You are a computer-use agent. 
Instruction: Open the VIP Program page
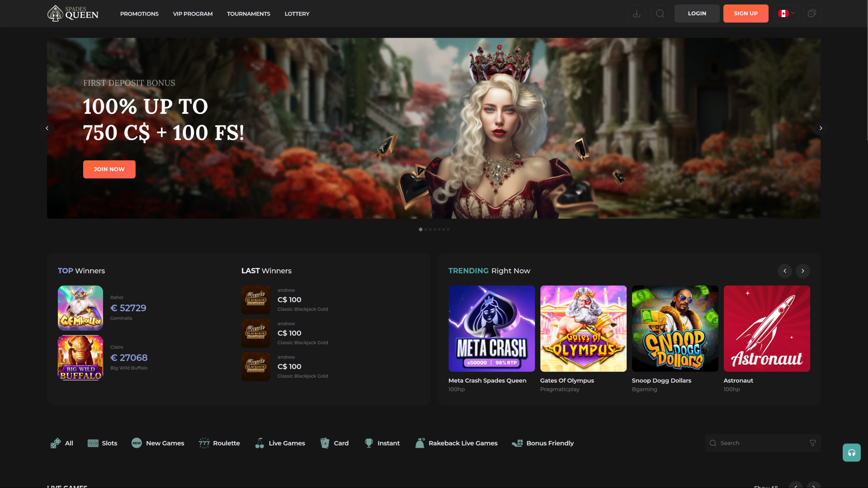(193, 14)
